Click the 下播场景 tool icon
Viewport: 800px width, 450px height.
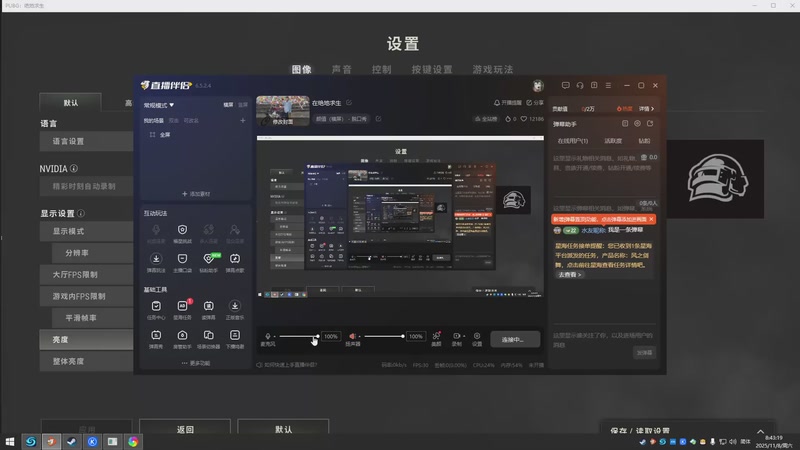[235, 335]
